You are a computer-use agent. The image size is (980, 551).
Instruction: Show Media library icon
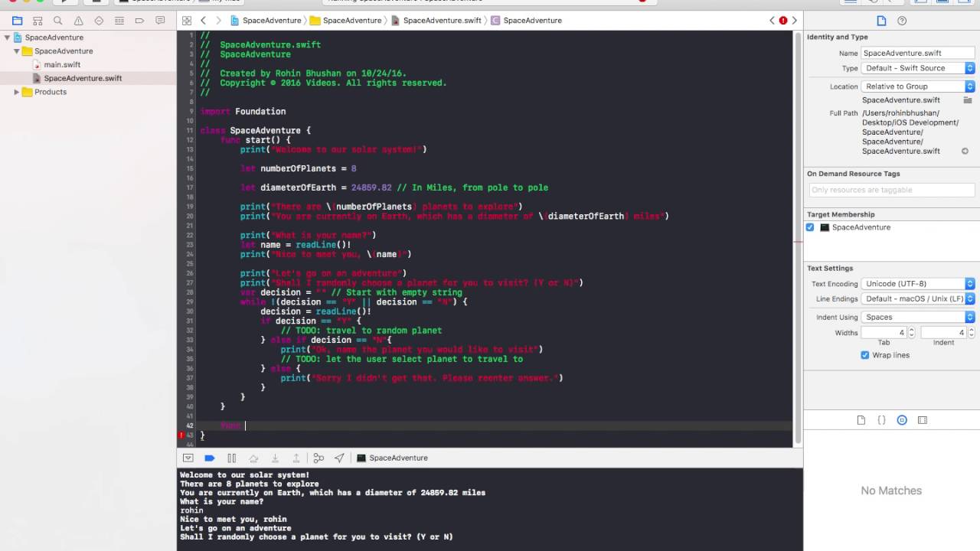(923, 420)
